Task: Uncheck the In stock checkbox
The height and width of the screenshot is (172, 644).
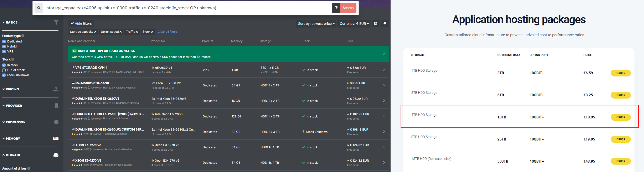Action: click(x=4, y=65)
